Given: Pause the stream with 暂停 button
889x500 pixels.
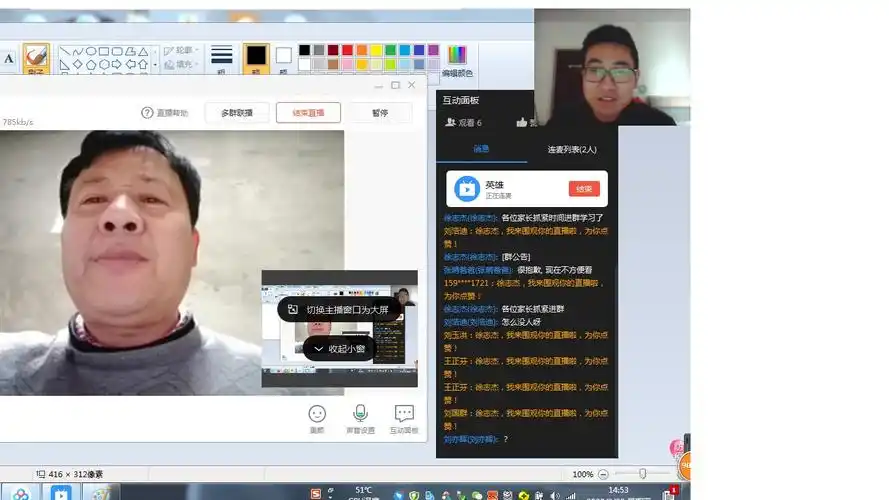Looking at the screenshot, I should tap(380, 113).
